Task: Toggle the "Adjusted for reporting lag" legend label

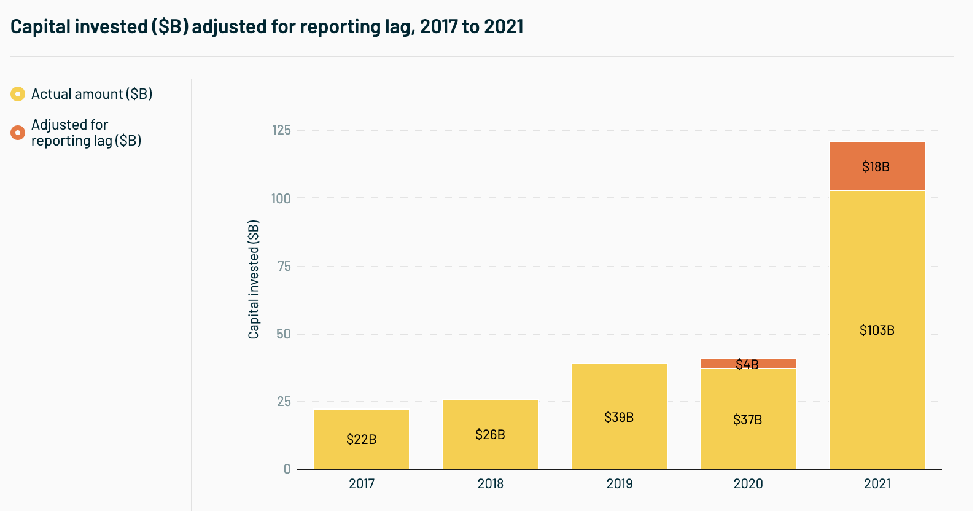Action: coord(86,133)
